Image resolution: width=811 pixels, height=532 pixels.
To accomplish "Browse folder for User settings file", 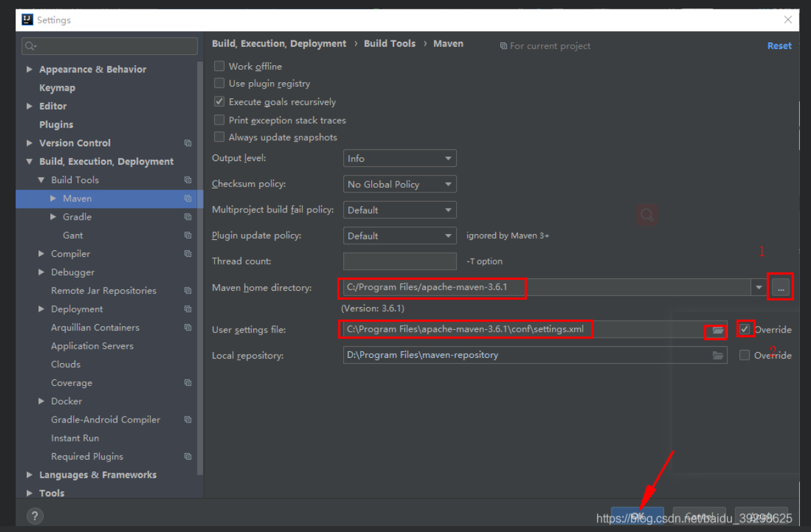I will click(x=718, y=330).
